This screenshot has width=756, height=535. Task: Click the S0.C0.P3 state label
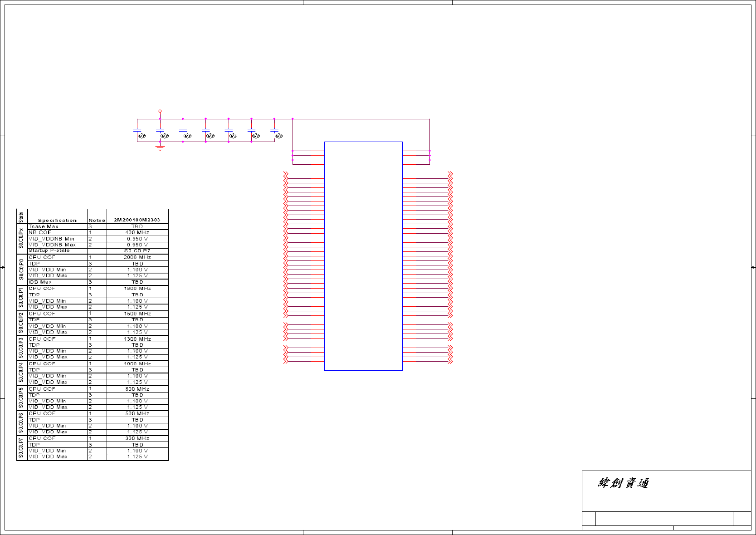(x=21, y=348)
